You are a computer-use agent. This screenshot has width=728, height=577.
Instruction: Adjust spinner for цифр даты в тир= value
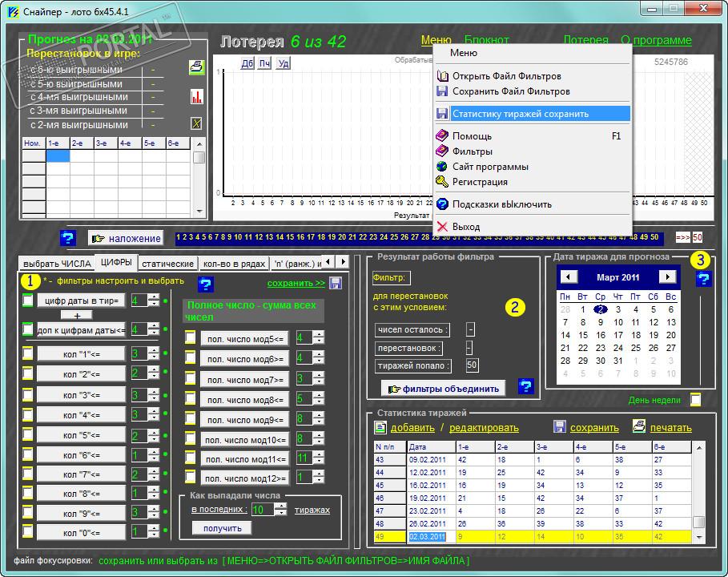coord(154,300)
